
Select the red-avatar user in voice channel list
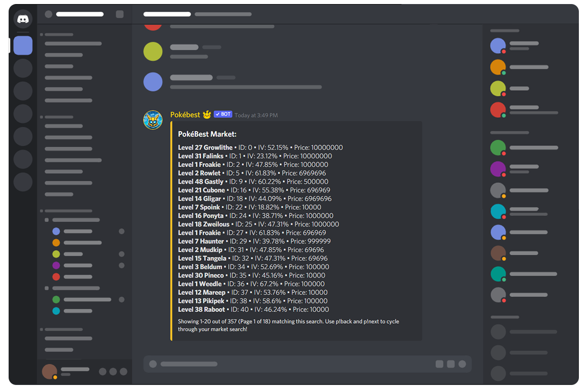(x=56, y=277)
